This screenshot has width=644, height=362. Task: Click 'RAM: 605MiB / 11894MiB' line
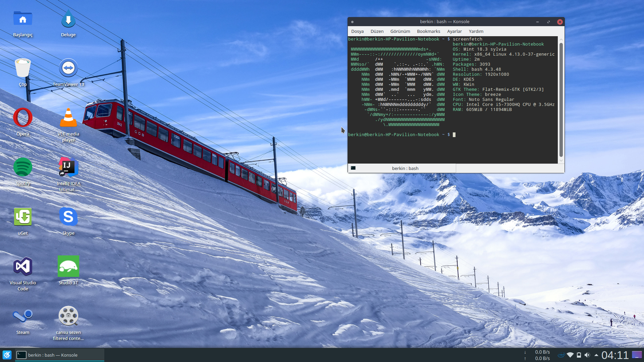click(x=482, y=110)
